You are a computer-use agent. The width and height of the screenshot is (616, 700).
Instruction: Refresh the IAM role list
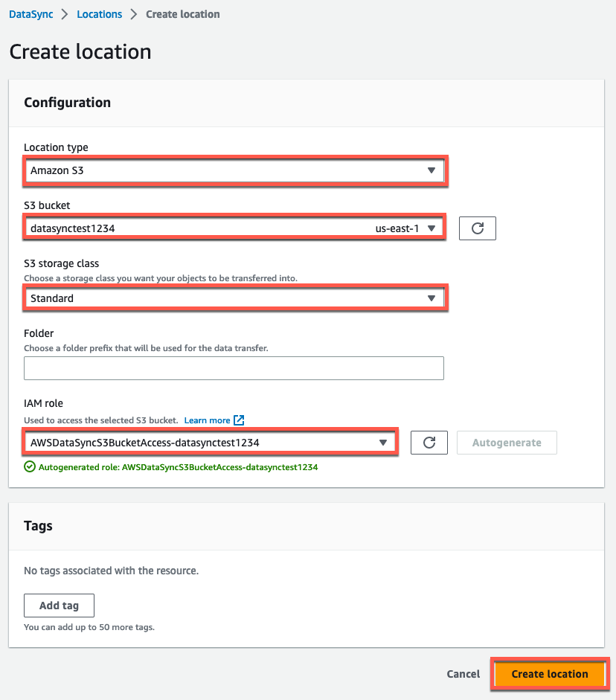click(x=429, y=443)
